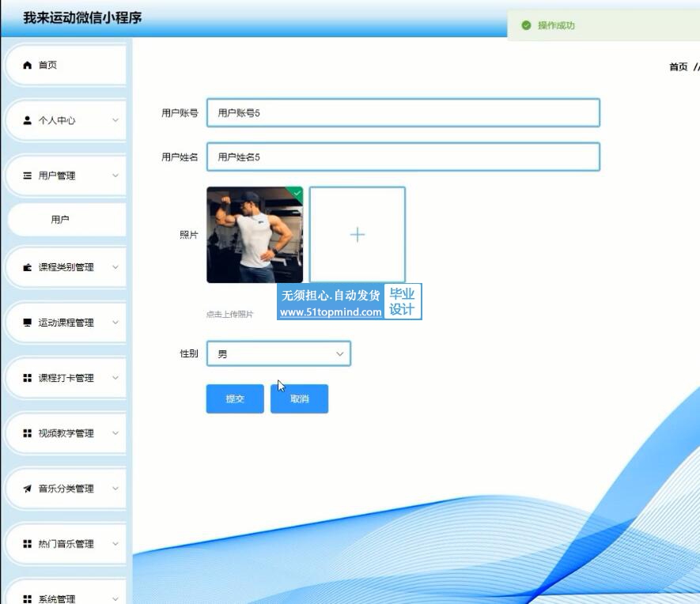Open the 用户管理 menu
The image size is (700, 604).
[66, 176]
